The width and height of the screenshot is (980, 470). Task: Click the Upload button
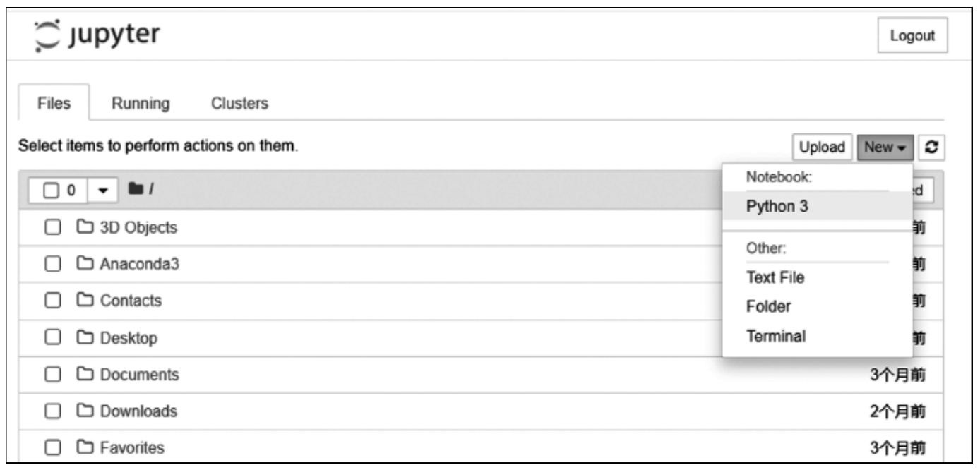pyautogui.click(x=823, y=147)
